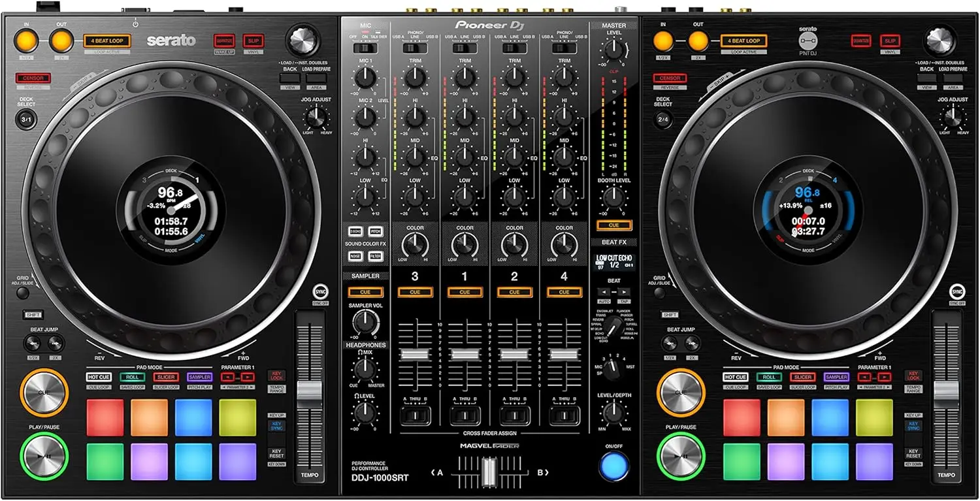Tap the red performance pad on left deck
The height and width of the screenshot is (501, 980).
tap(105, 417)
